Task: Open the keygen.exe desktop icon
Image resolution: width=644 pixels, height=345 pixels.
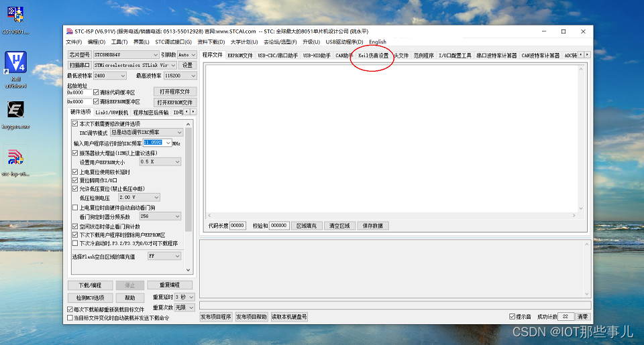Action: pos(15,115)
